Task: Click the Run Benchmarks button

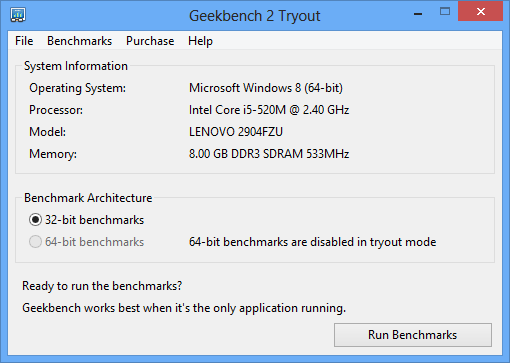Action: (x=413, y=335)
